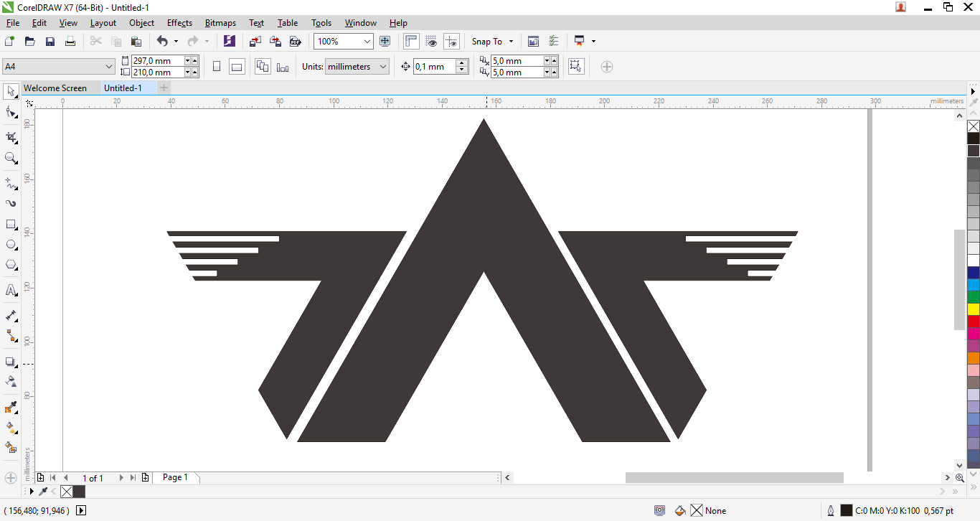The height and width of the screenshot is (521, 980).
Task: Open the Bitmaps menu
Action: click(x=220, y=23)
